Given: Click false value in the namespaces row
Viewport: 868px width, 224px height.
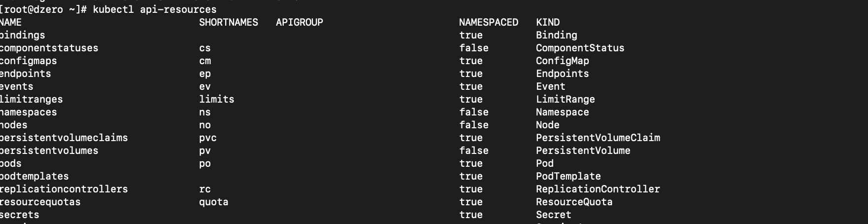Looking at the screenshot, I should pos(473,112).
